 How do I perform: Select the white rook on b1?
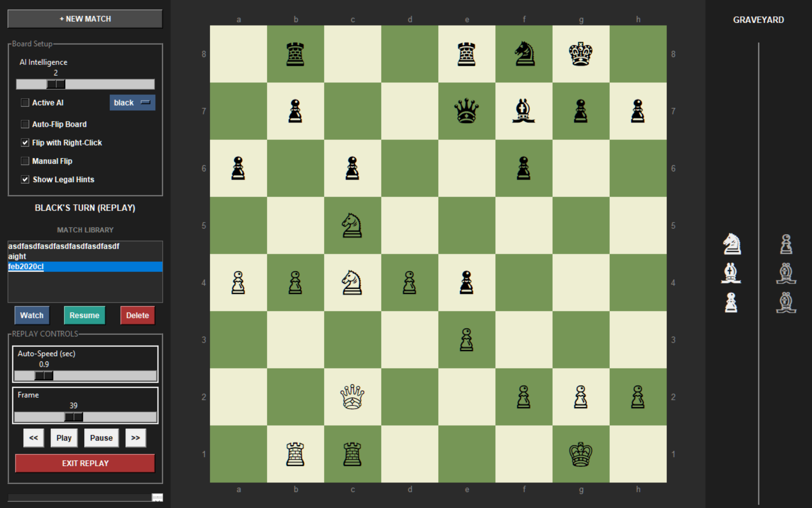pyautogui.click(x=295, y=454)
